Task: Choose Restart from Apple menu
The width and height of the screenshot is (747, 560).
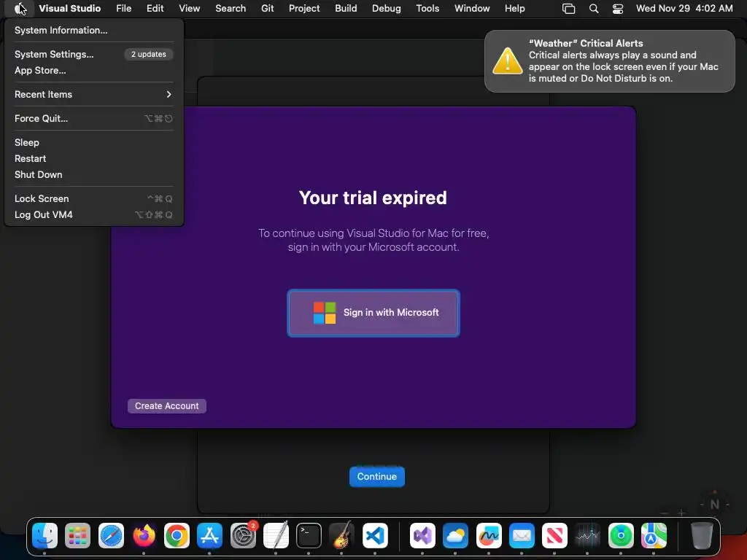Action: [x=94, y=158]
